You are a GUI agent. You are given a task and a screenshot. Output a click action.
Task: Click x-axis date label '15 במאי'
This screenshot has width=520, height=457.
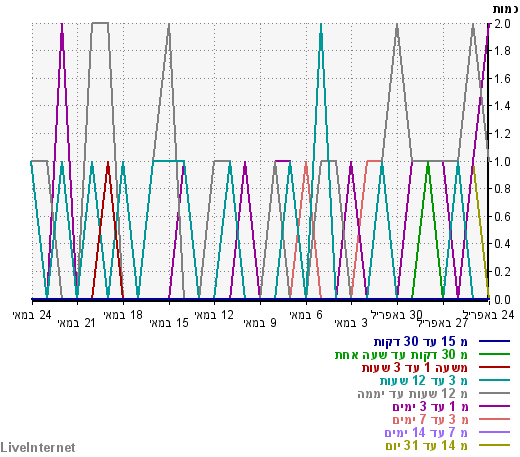click(x=169, y=323)
